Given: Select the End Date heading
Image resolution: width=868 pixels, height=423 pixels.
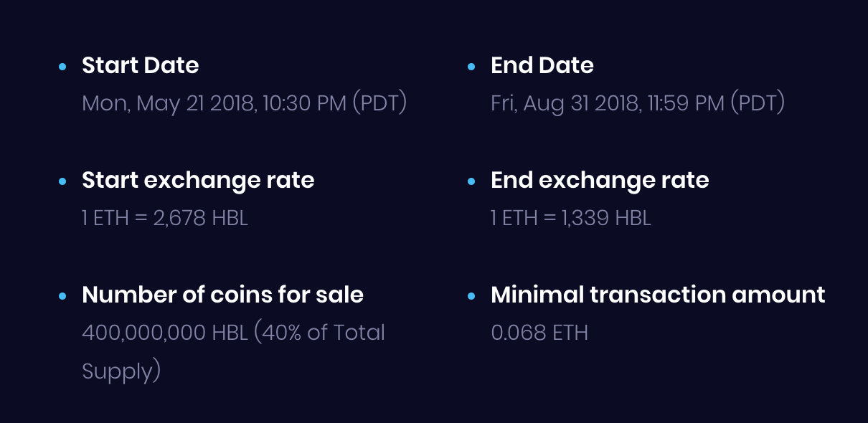Looking at the screenshot, I should click(542, 65).
